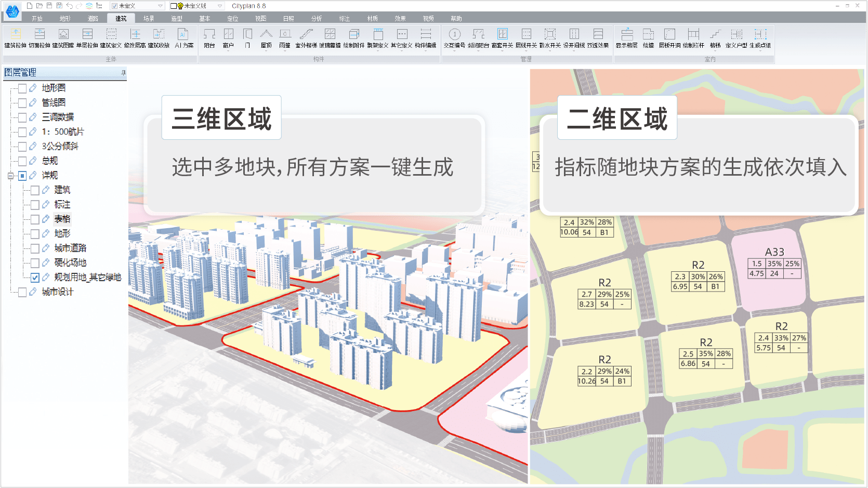868x488 pixels.
Task: Select the 室外楼梯 outdoor stairs tool
Action: (x=306, y=38)
